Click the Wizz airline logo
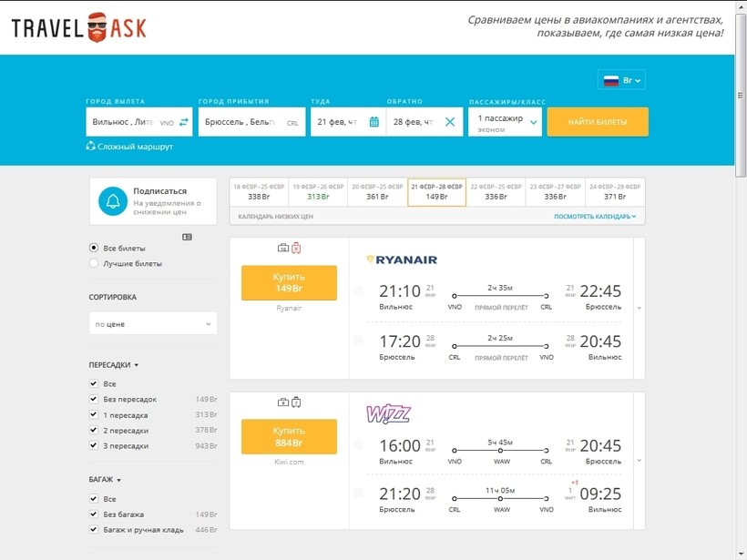This screenshot has width=747, height=560. (x=388, y=414)
